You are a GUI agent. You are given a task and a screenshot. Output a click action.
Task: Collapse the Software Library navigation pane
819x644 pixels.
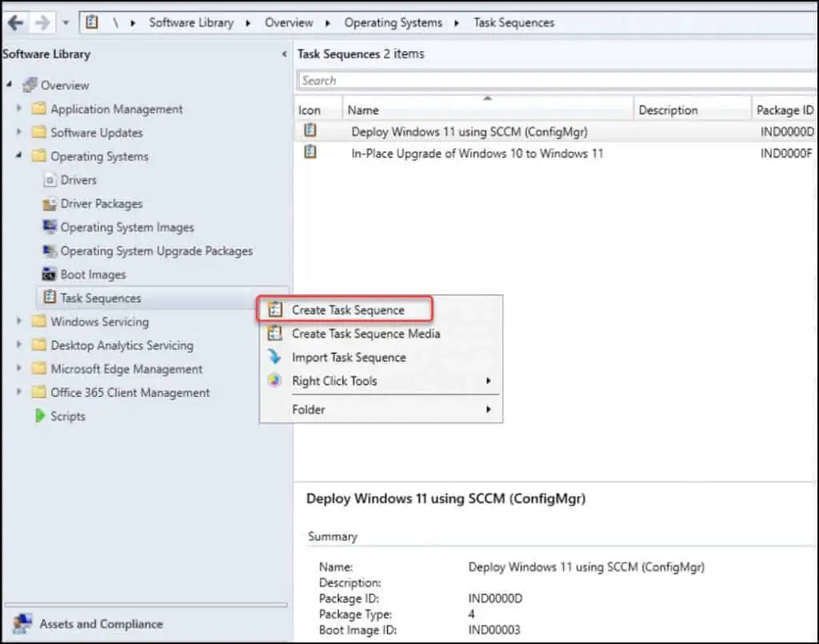tap(284, 54)
